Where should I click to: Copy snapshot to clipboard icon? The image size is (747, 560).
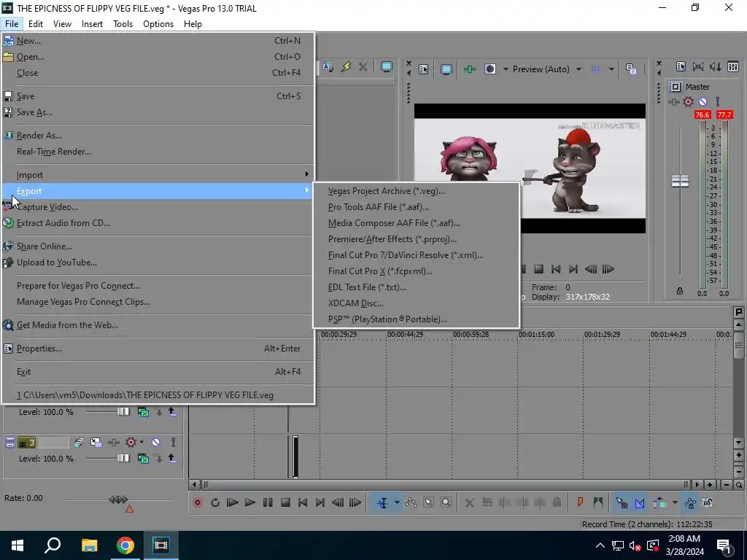631,69
